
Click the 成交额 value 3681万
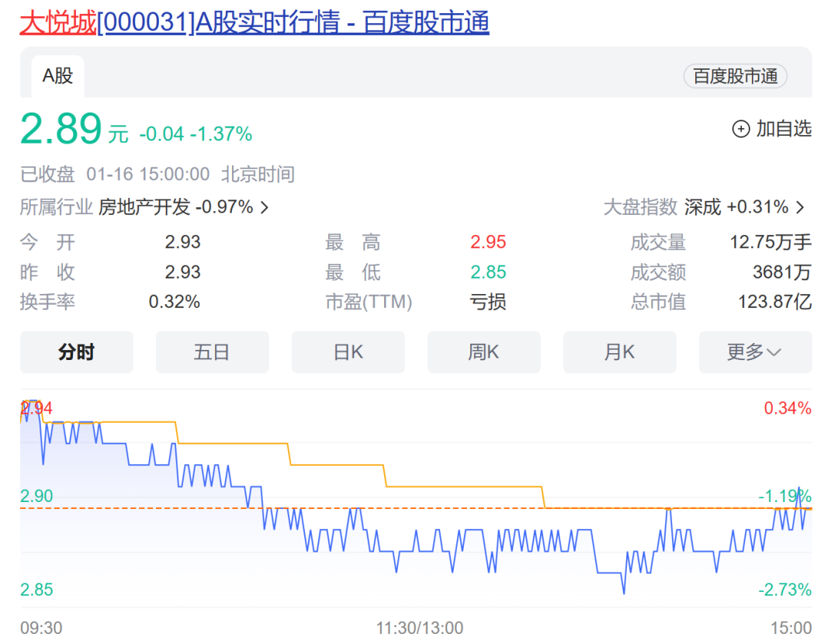click(x=782, y=272)
